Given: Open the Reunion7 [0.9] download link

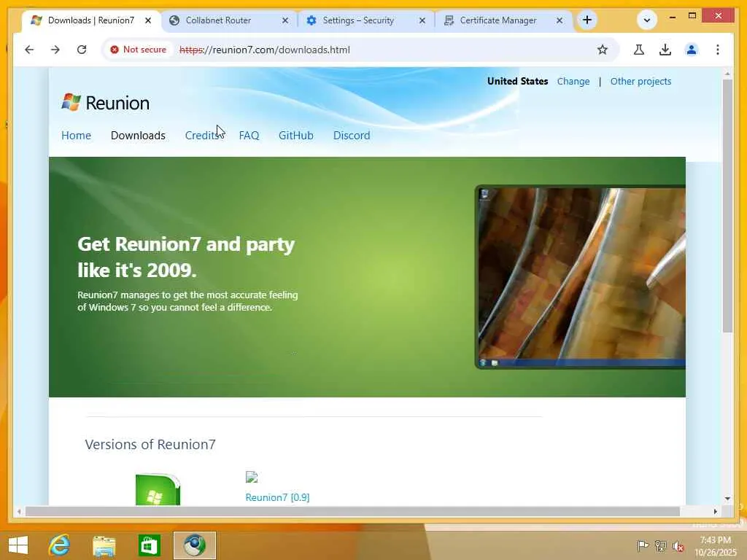Looking at the screenshot, I should point(277,497).
